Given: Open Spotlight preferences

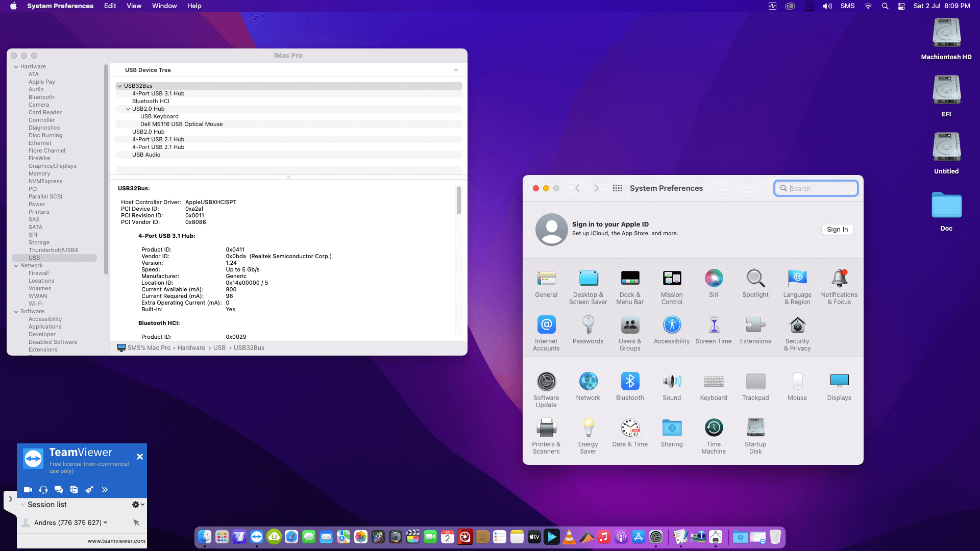Looking at the screenshot, I should tap(755, 279).
